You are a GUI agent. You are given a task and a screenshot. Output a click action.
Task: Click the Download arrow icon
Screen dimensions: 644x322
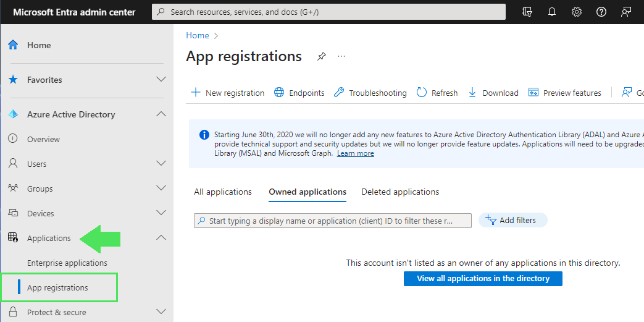tap(472, 93)
